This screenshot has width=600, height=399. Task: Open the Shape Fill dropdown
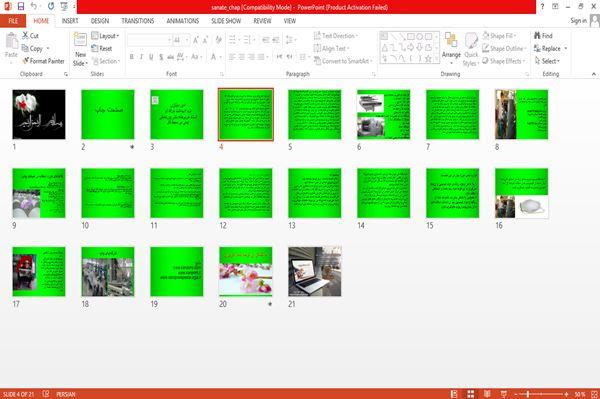499,36
